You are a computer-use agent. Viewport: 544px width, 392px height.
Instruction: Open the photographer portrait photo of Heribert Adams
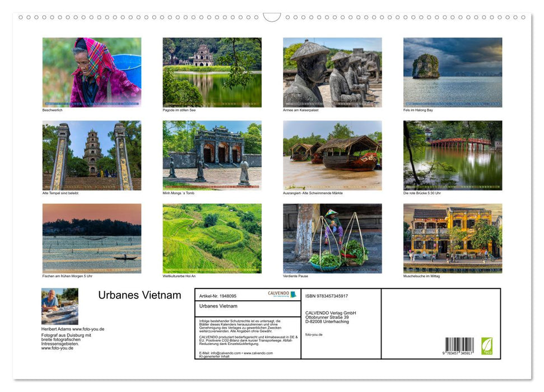click(x=59, y=306)
